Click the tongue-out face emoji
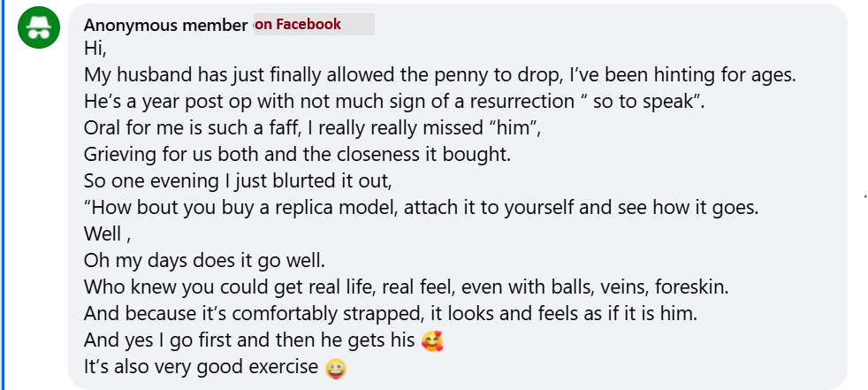868x390 pixels. point(336,366)
